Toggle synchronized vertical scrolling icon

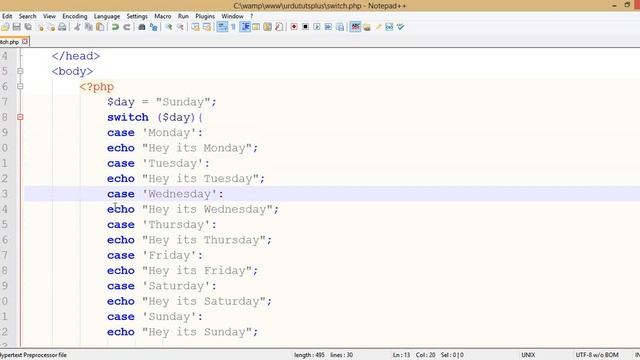click(196, 27)
